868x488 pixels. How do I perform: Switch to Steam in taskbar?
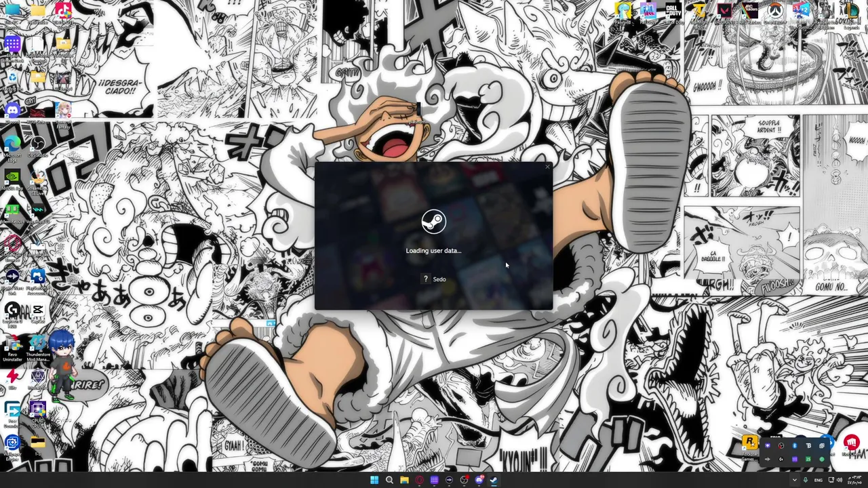(494, 480)
